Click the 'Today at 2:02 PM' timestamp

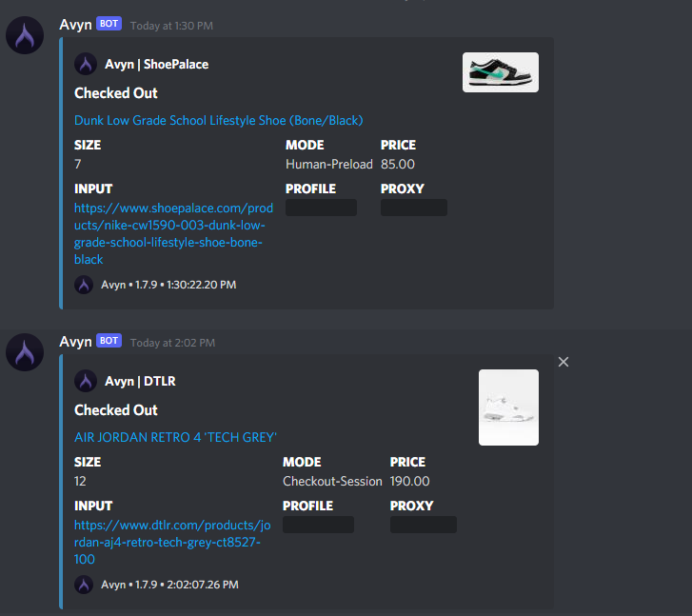click(x=172, y=343)
